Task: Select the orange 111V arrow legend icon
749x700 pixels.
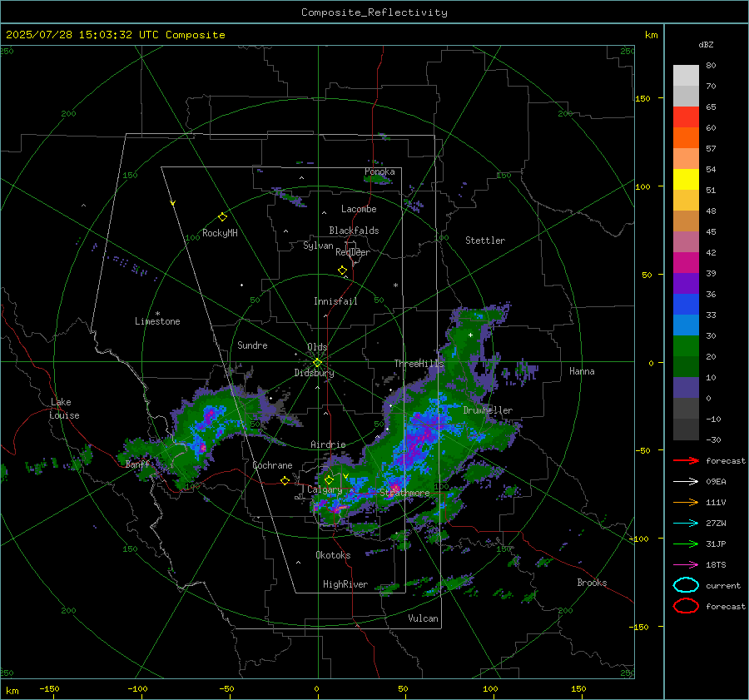Action: point(686,502)
